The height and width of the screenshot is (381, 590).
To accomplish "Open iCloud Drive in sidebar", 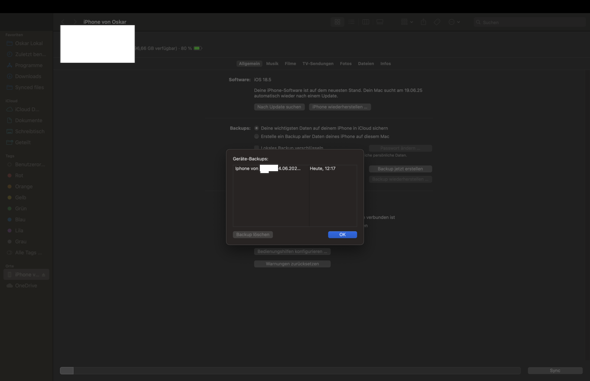I will (x=26, y=109).
